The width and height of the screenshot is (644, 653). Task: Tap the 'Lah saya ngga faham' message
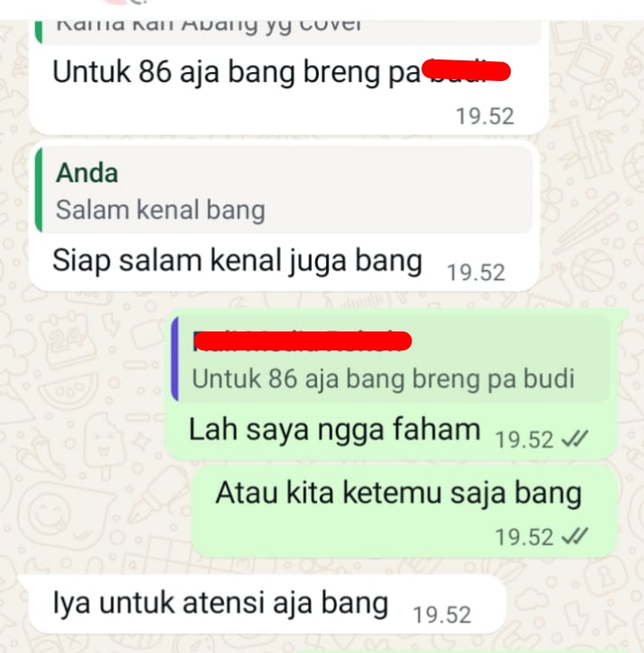tap(334, 430)
